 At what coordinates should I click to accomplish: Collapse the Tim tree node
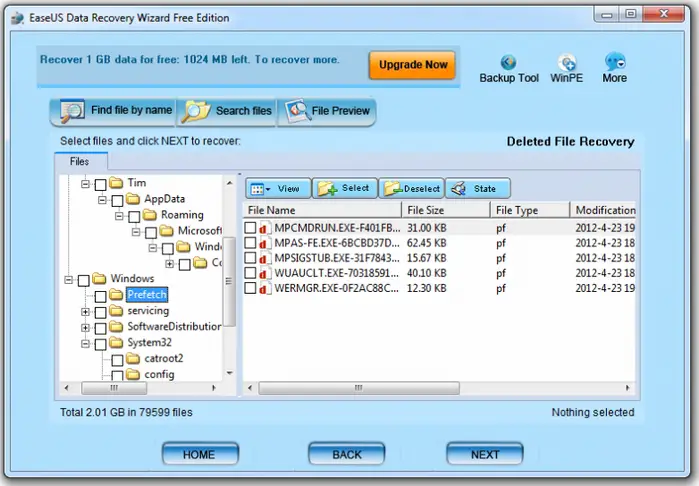86,184
